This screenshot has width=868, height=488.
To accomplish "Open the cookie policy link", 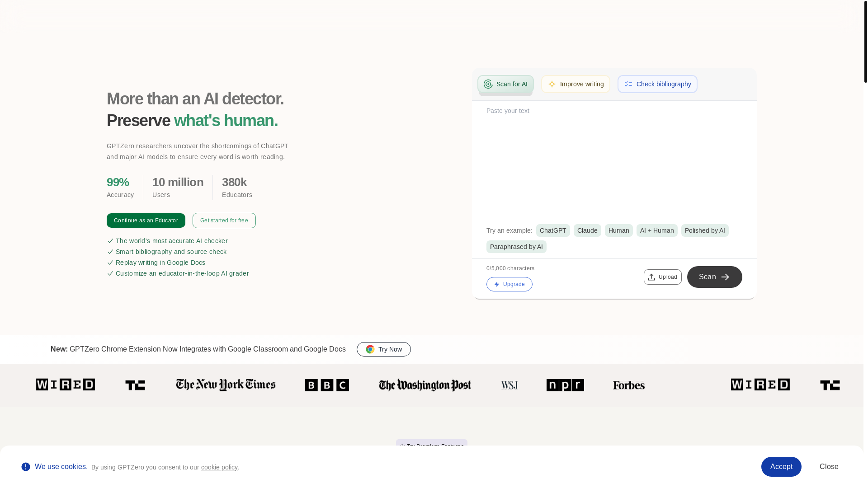I will [x=219, y=467].
